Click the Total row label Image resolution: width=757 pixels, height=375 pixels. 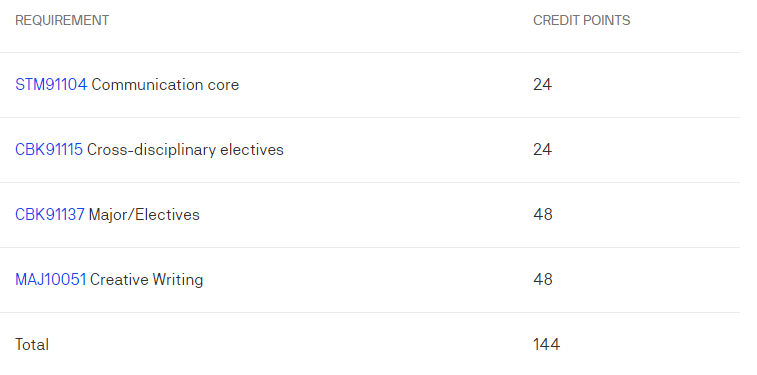(x=32, y=345)
